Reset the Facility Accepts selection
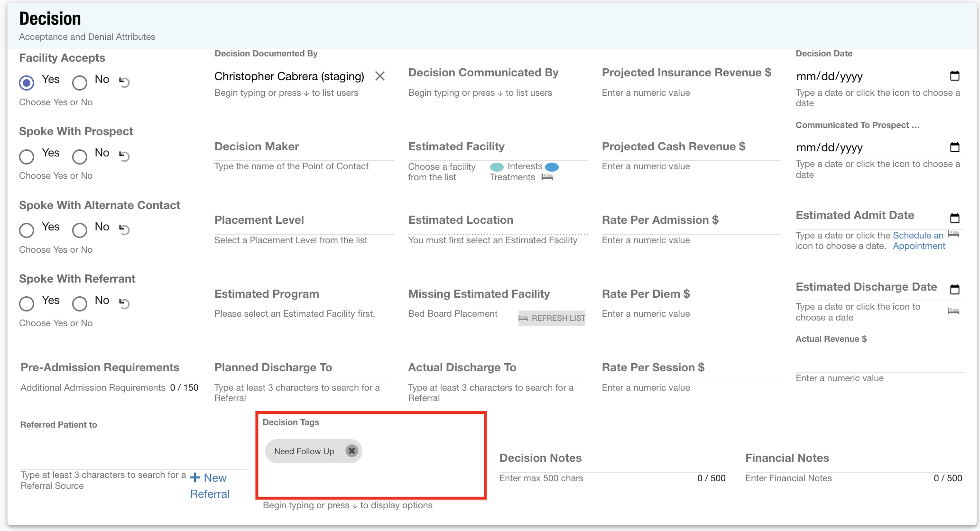This screenshot has height=531, width=980. click(124, 82)
